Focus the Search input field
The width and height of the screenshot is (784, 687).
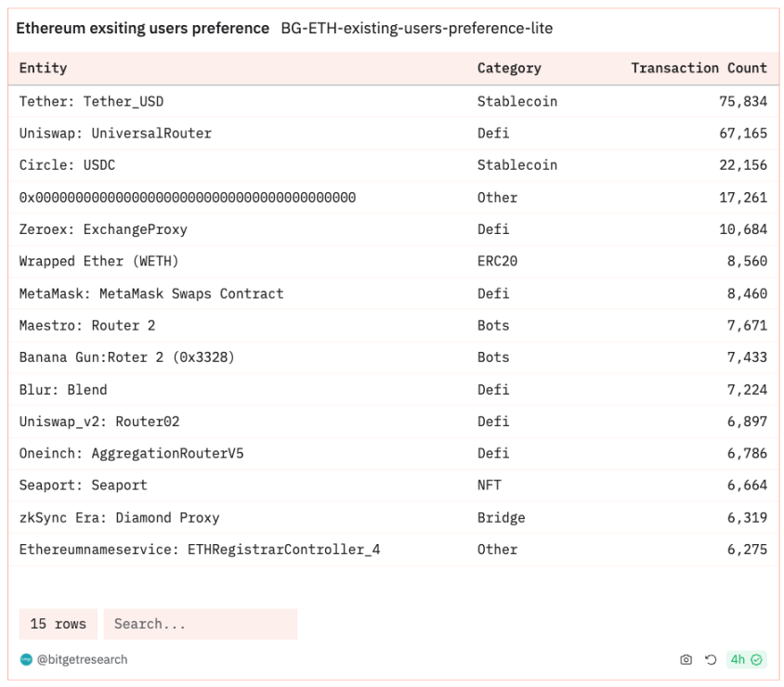(x=200, y=624)
